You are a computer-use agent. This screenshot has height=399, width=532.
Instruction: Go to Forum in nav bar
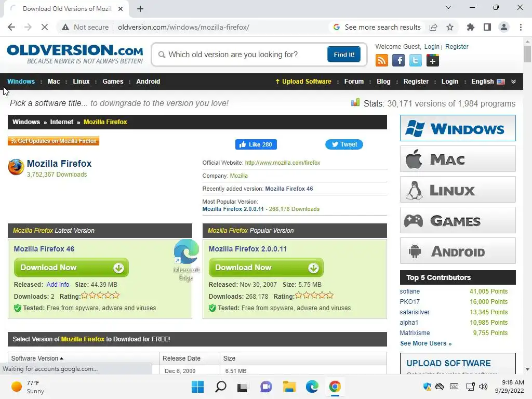tap(354, 82)
